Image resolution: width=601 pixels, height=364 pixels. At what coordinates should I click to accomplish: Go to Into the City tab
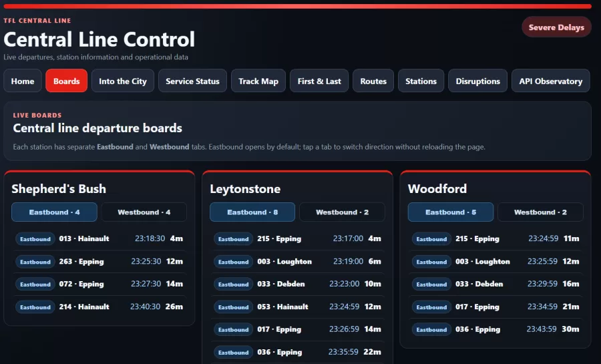[x=123, y=81]
